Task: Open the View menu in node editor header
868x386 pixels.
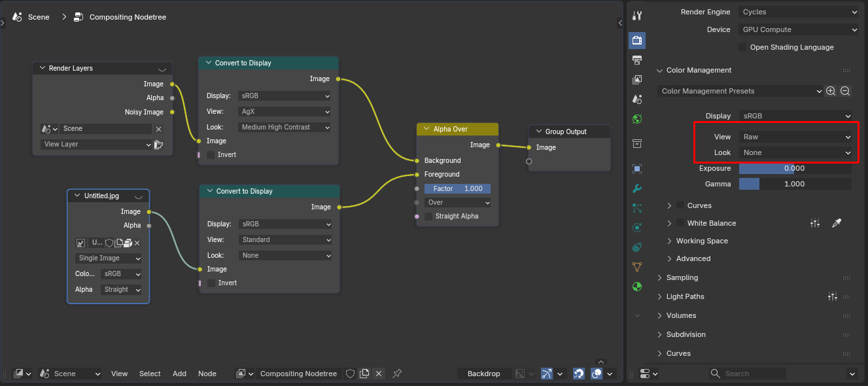Action: (x=119, y=374)
